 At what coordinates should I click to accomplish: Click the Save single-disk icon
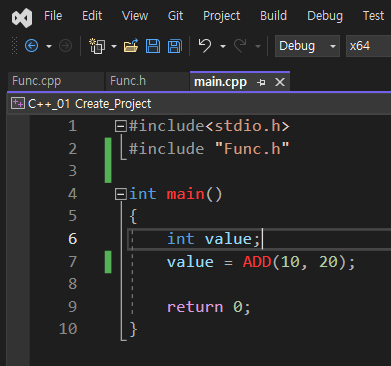point(153,46)
